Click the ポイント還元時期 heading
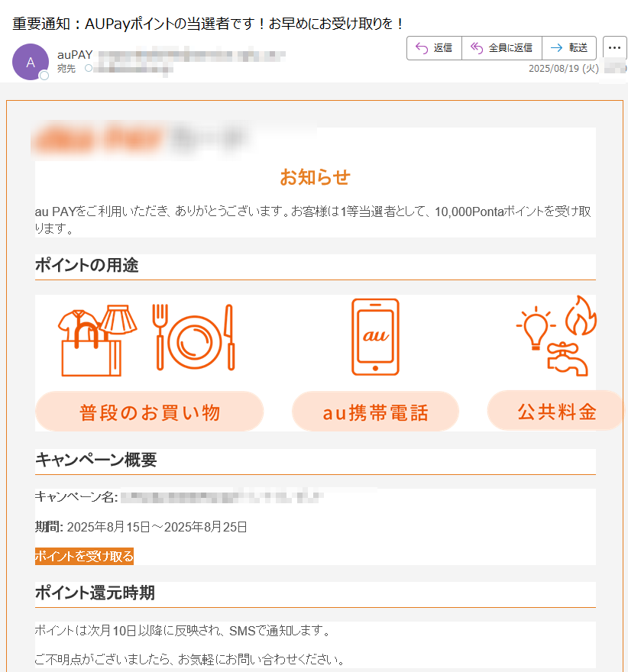The width and height of the screenshot is (628, 672). coord(95,593)
